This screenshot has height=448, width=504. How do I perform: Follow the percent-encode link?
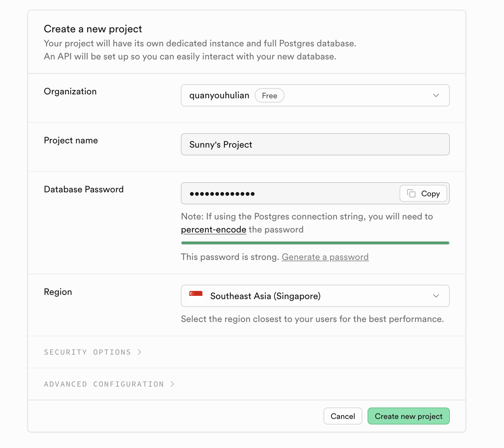tap(213, 230)
